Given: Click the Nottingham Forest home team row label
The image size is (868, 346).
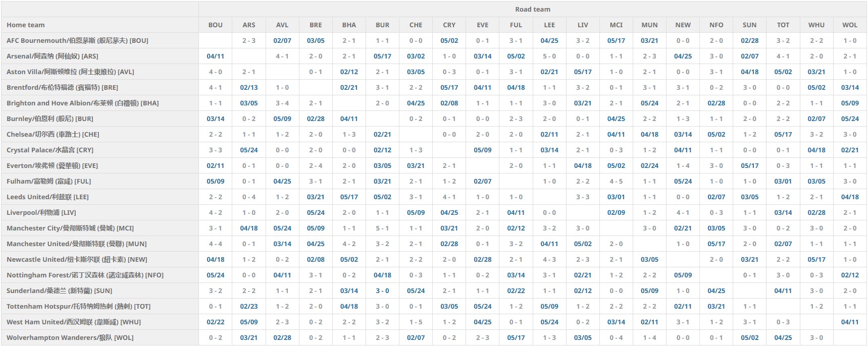Looking at the screenshot, I should pos(85,275).
